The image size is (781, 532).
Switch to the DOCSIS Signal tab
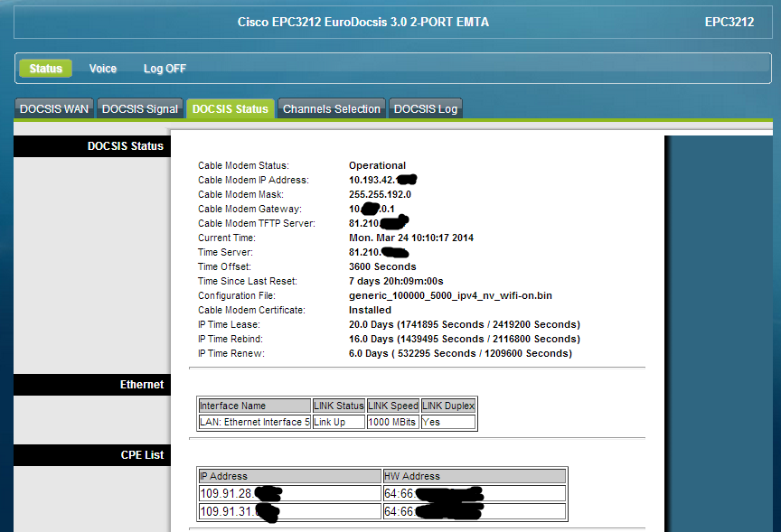pos(139,109)
